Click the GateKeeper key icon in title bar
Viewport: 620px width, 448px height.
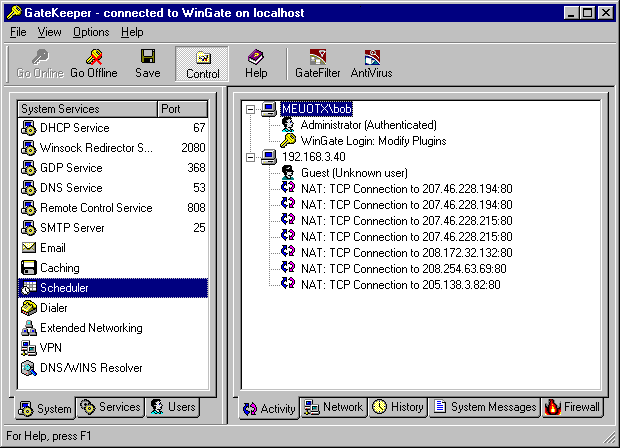(14, 13)
